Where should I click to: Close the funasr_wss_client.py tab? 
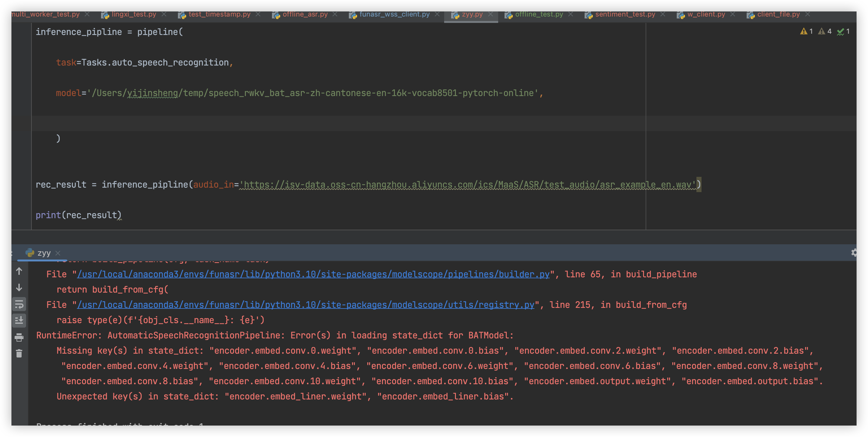(x=437, y=14)
